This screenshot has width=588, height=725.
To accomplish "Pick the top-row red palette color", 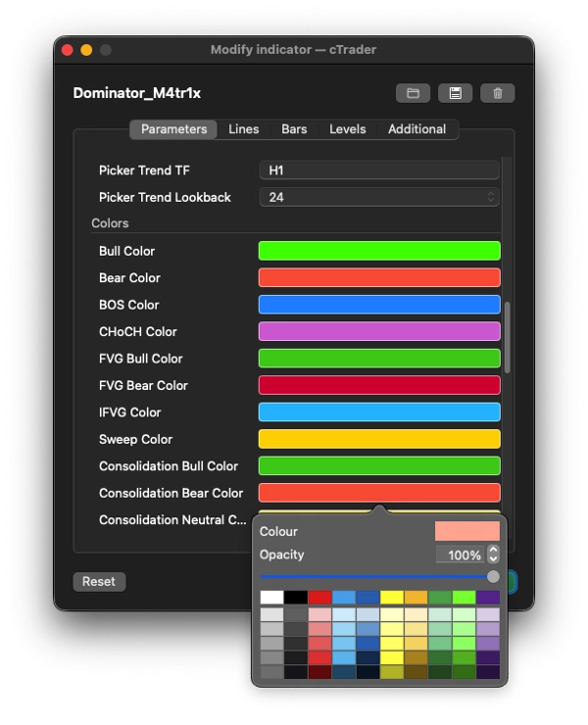I will click(x=320, y=598).
